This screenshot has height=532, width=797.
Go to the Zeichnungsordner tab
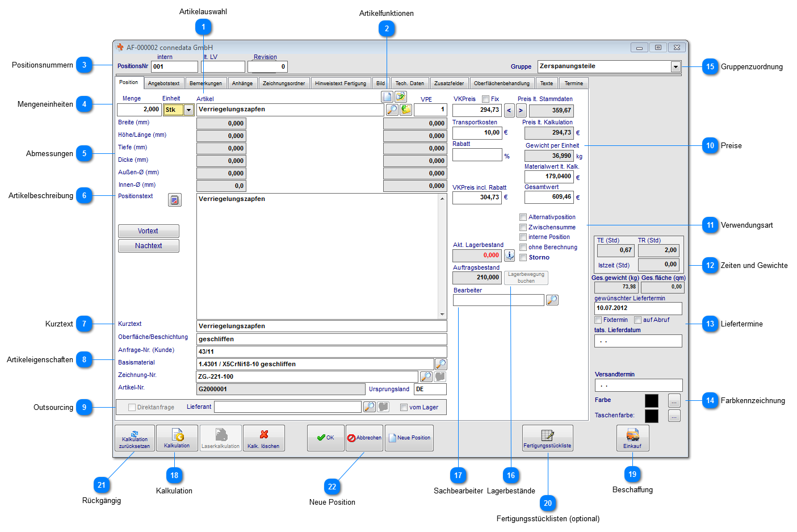coord(284,83)
